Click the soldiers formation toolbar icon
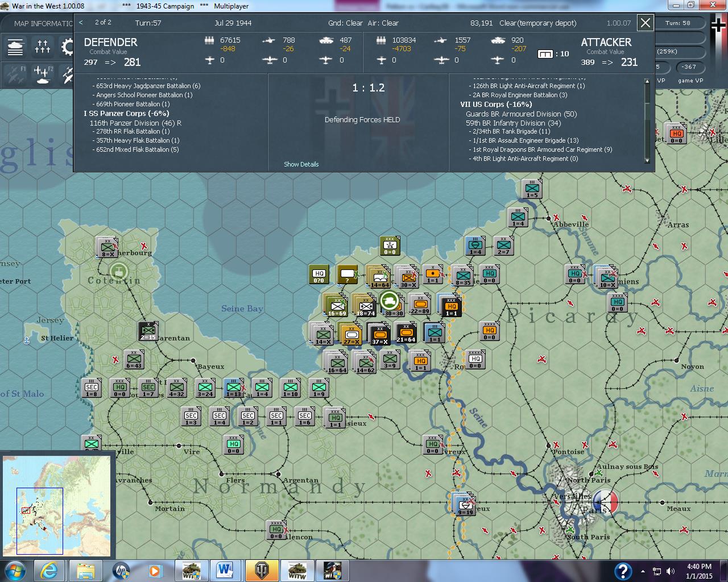Image resolution: width=728 pixels, height=582 pixels. [x=43, y=47]
